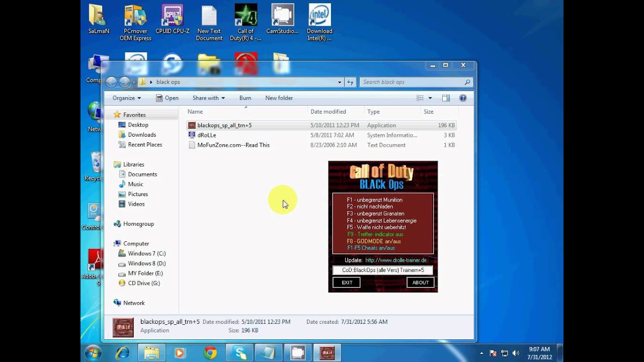Click the search magnifier icon
This screenshot has height=362, width=644.
(467, 82)
